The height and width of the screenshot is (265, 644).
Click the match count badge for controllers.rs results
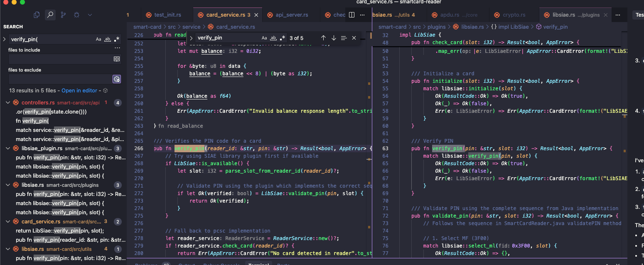[118, 102]
